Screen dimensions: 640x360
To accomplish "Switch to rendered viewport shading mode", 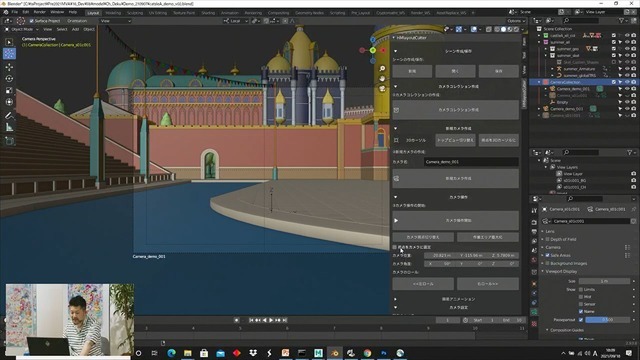I will [516, 29].
